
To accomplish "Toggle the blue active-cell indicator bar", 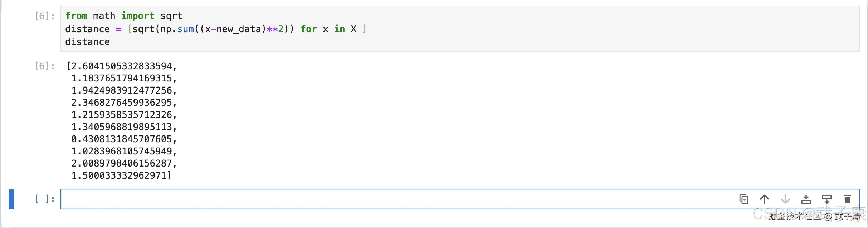I will click(11, 199).
